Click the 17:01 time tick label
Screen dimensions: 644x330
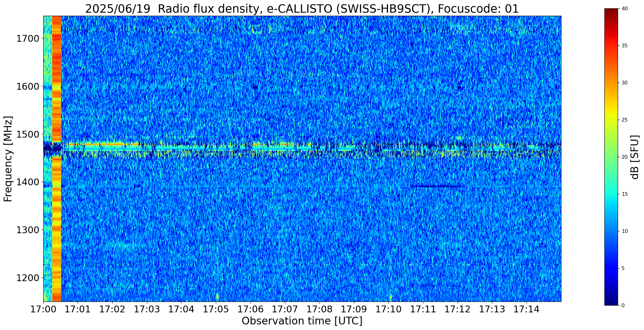tap(78, 309)
